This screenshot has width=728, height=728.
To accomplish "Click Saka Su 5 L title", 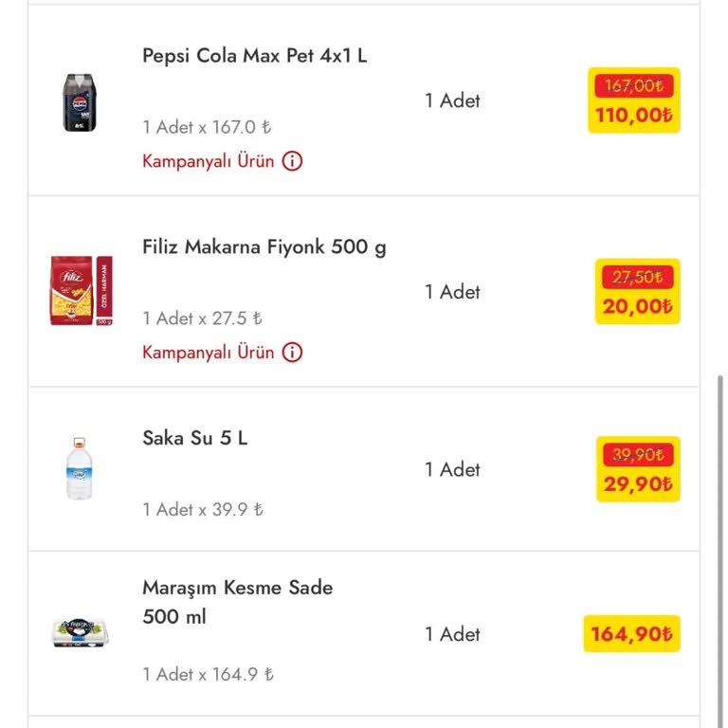I will [195, 439].
